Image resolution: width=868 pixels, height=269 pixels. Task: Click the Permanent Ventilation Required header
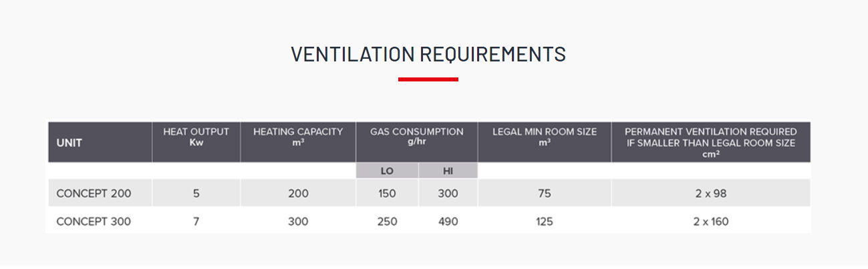710,142
